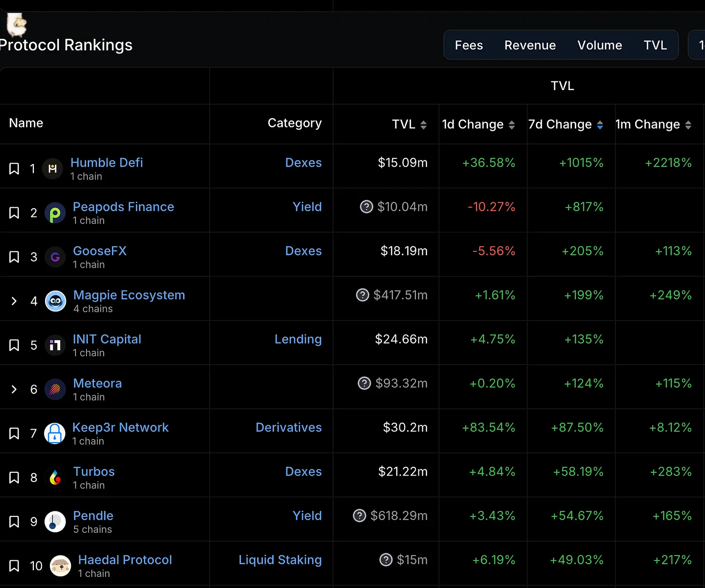Open the Pendle protocol link
Viewport: 705px width, 588px height.
click(x=93, y=515)
